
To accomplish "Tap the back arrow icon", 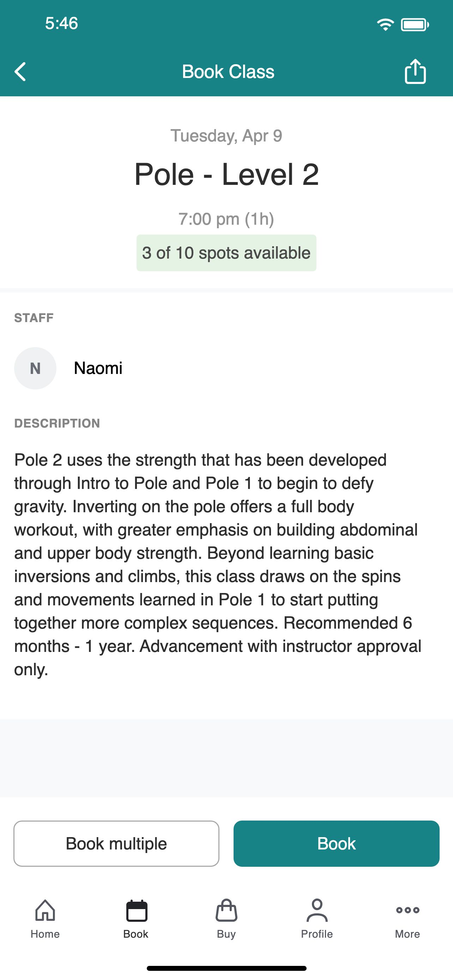I will (x=20, y=72).
